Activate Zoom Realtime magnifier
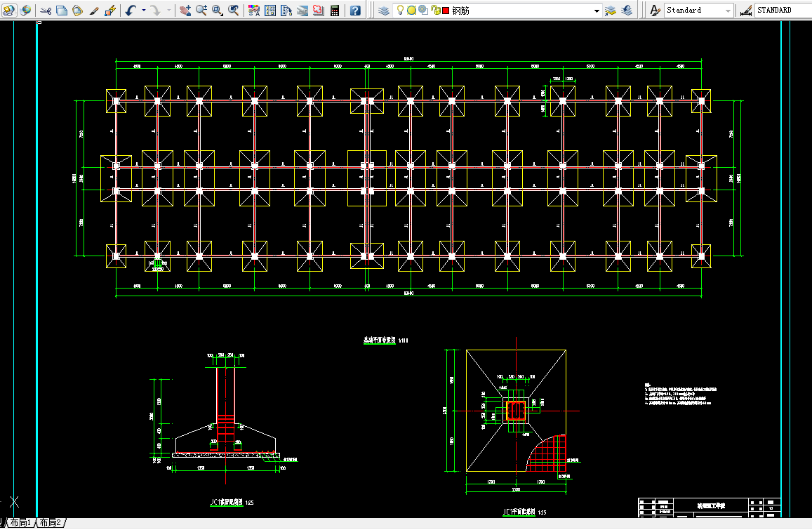The width and height of the screenshot is (812, 530). coord(201,10)
